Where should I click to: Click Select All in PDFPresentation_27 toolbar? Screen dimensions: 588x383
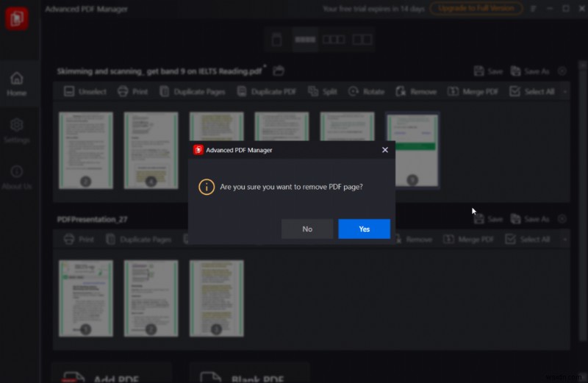click(x=527, y=240)
